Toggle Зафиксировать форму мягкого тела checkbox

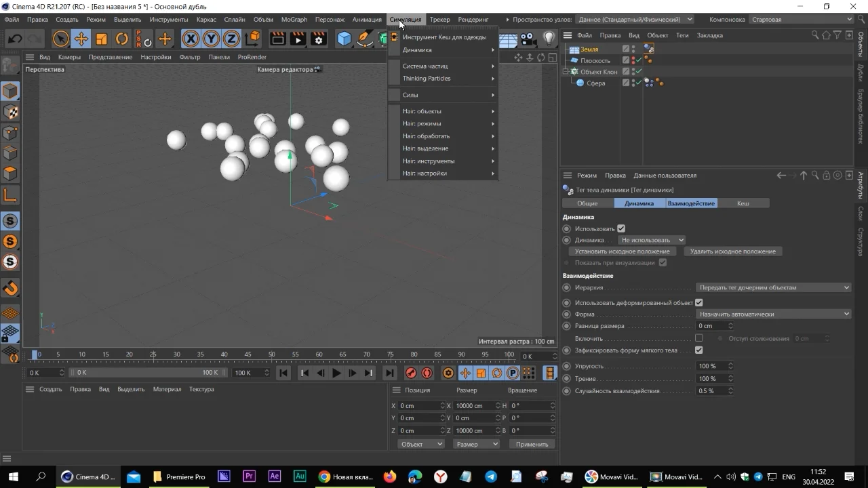pos(698,350)
